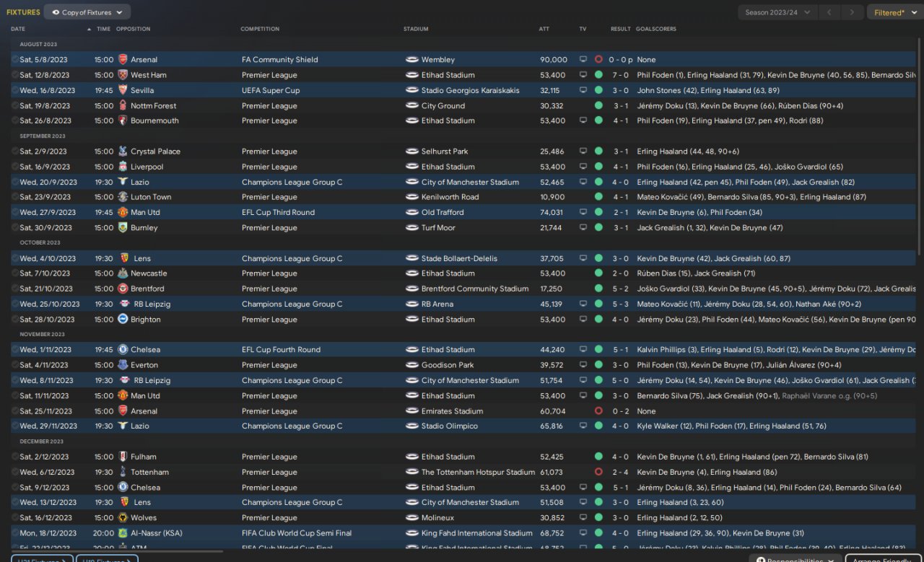Click the vertical scrollbar of the fixtures list
Screen dimensions: 924x562
point(919,145)
